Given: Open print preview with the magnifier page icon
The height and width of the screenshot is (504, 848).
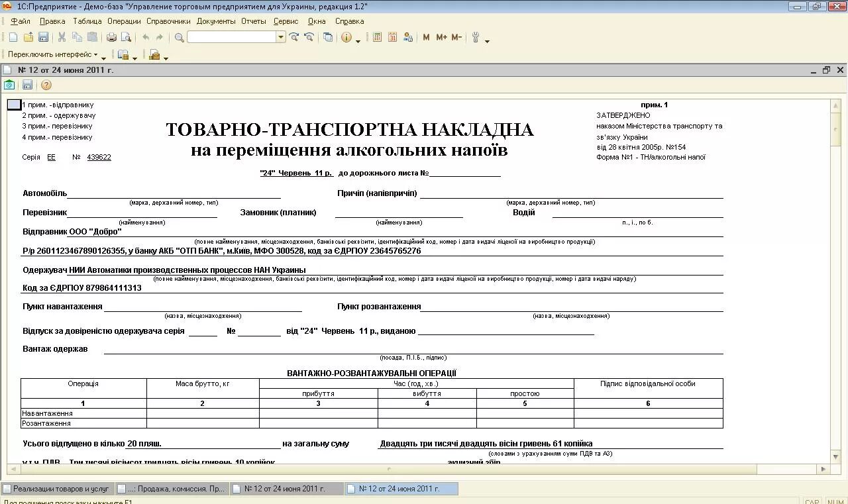Looking at the screenshot, I should (126, 38).
